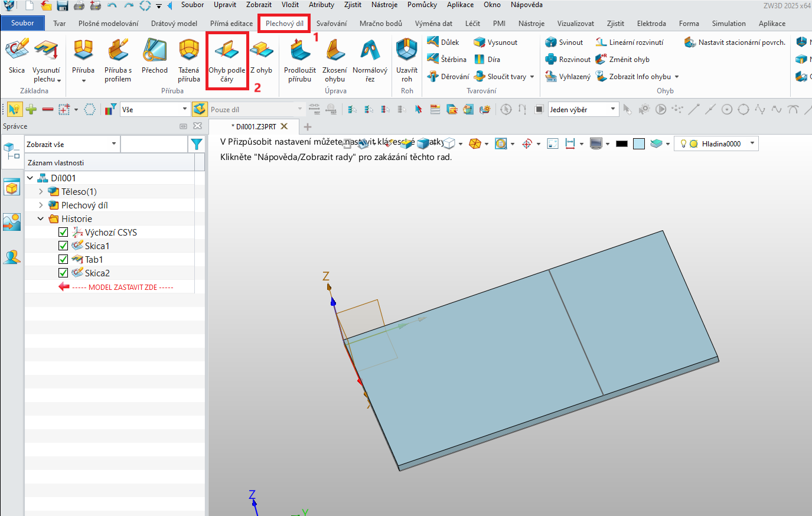Select Zkosení ohybu tool
The image size is (812, 516).
point(335,60)
